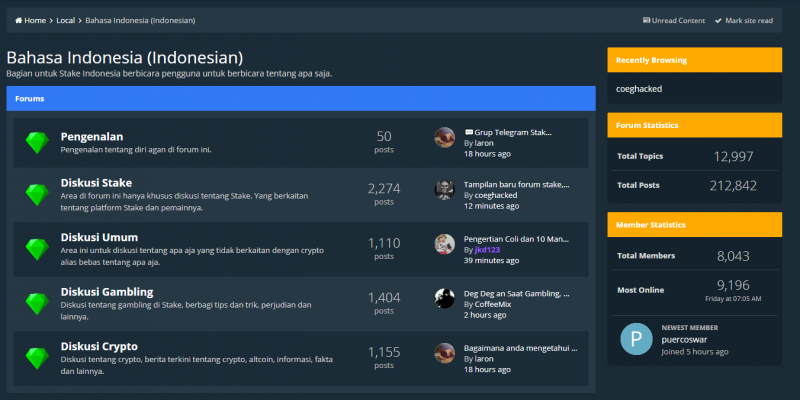Image resolution: width=800 pixels, height=400 pixels.
Task: Click author coeghacked in Diskusi Stake row
Action: tap(496, 195)
